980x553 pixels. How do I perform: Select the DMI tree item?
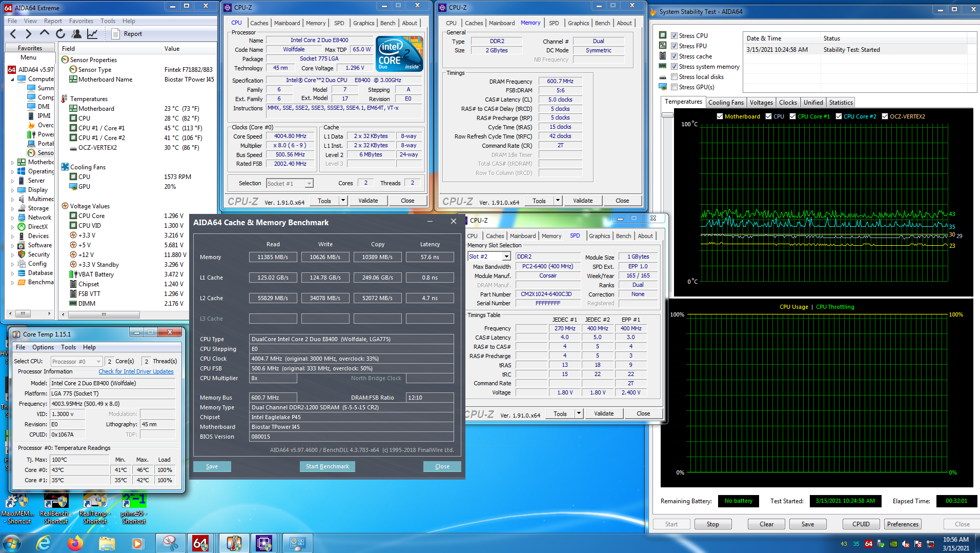[x=39, y=107]
